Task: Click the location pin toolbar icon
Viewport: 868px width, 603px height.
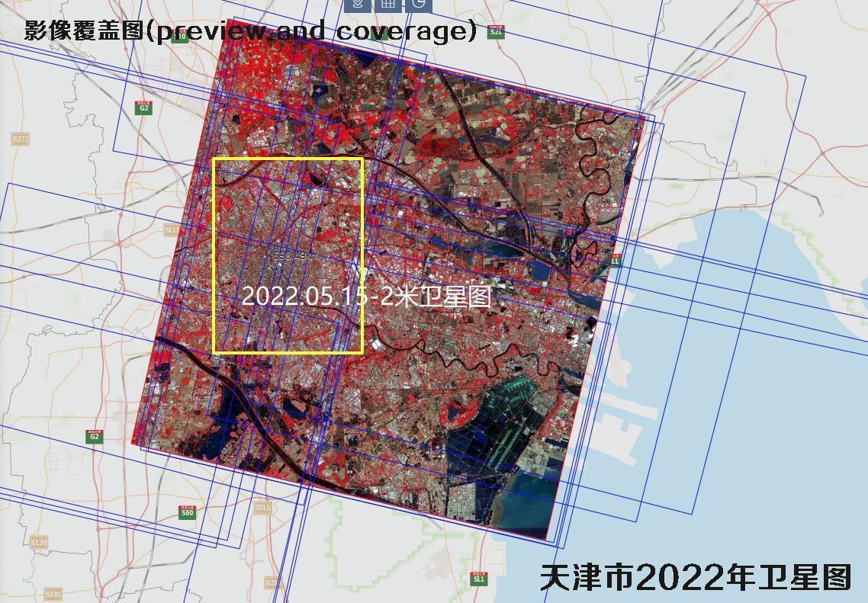Action: [x=358, y=4]
